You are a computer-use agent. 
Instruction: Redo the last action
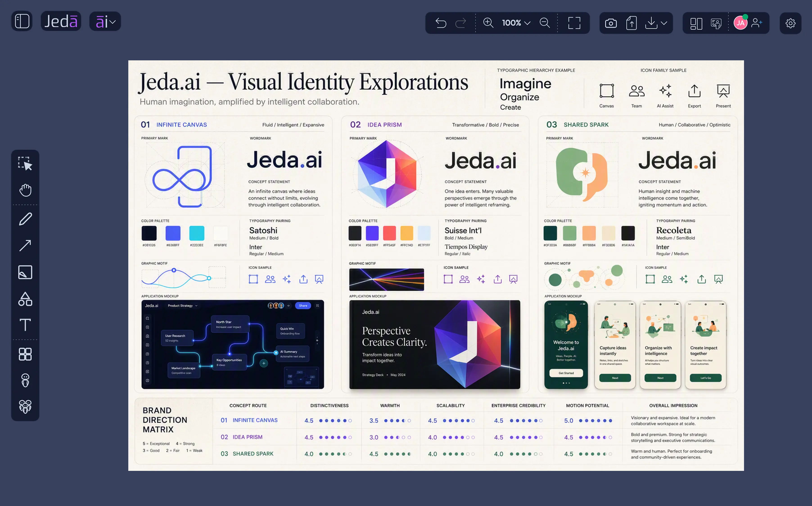(461, 23)
